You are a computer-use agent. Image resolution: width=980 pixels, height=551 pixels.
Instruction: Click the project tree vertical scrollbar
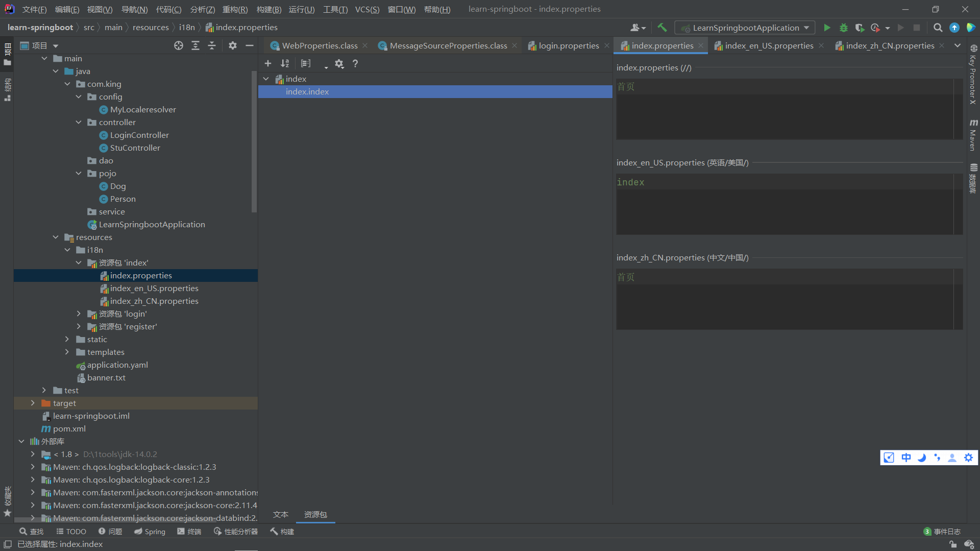[x=254, y=141]
